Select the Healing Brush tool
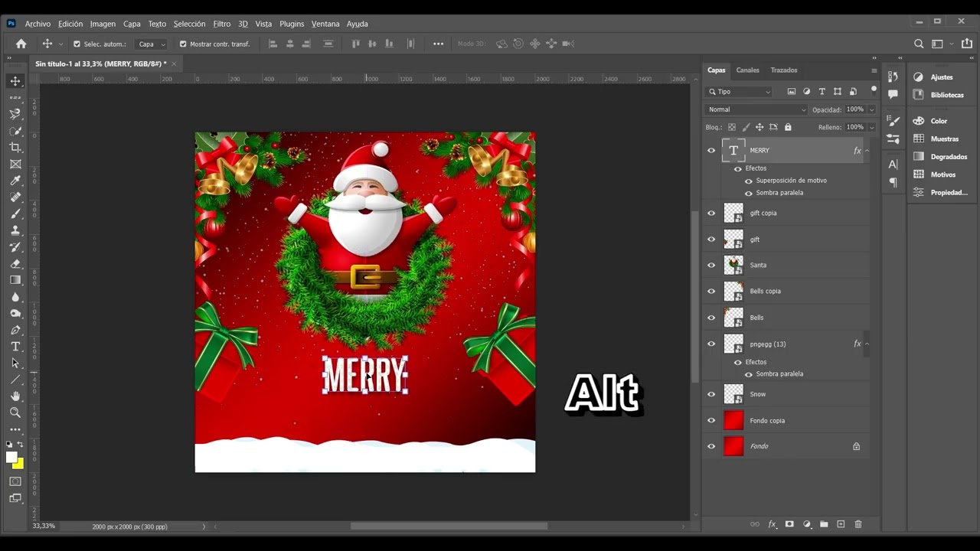Image resolution: width=980 pixels, height=551 pixels. [x=15, y=197]
